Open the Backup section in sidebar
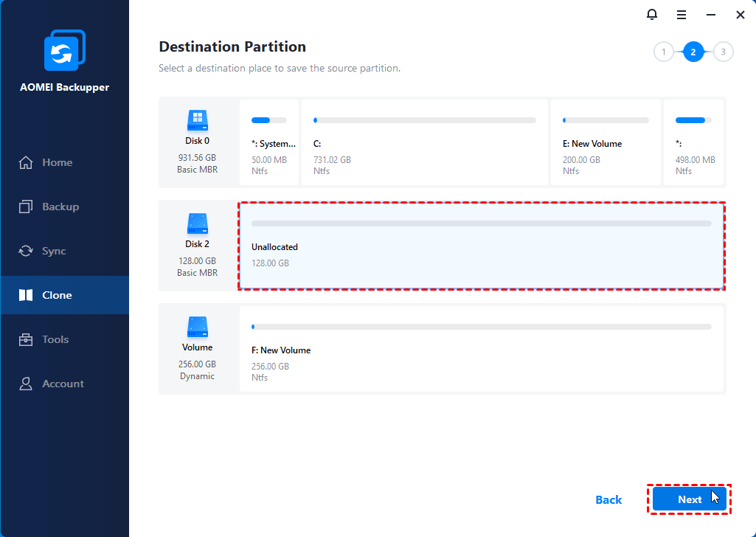Image resolution: width=756 pixels, height=537 pixels. 60,207
